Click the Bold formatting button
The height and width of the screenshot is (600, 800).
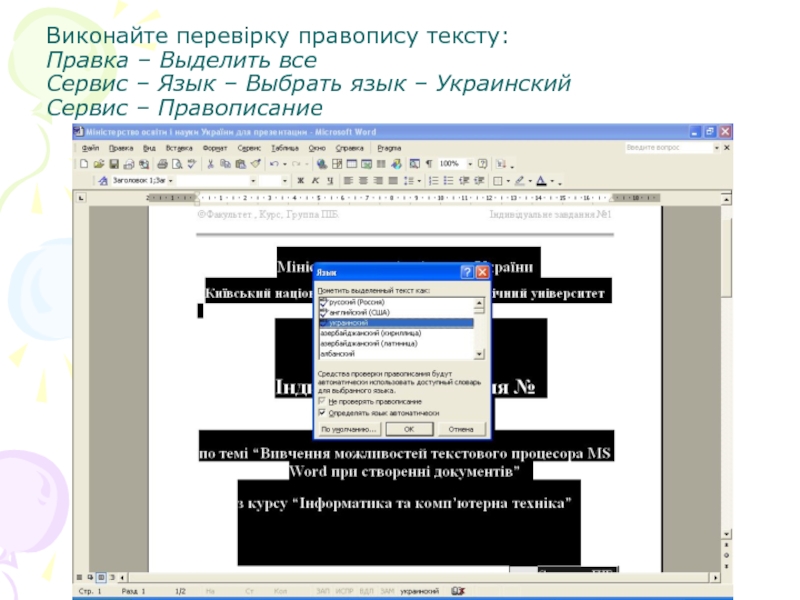(x=300, y=181)
